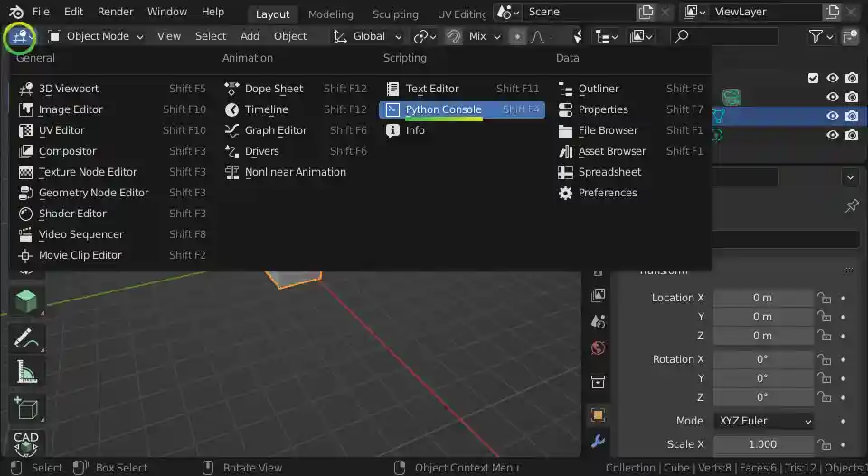
Task: Open Properties editor from Data list
Action: point(630,109)
